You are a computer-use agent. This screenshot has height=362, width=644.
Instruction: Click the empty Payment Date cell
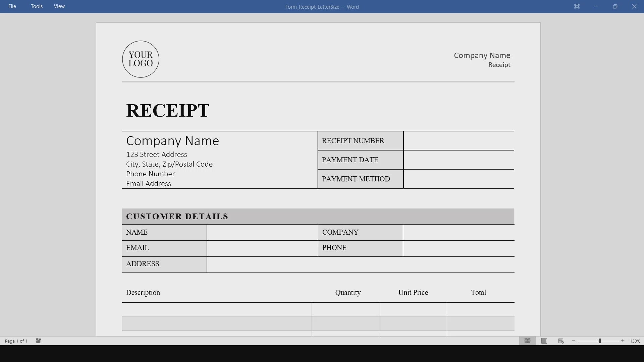click(x=458, y=160)
